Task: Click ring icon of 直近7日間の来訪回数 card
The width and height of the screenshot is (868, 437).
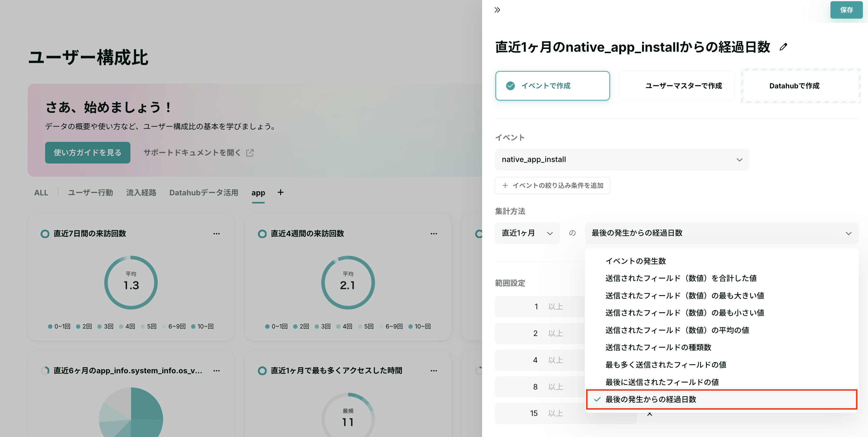Action: tap(45, 234)
